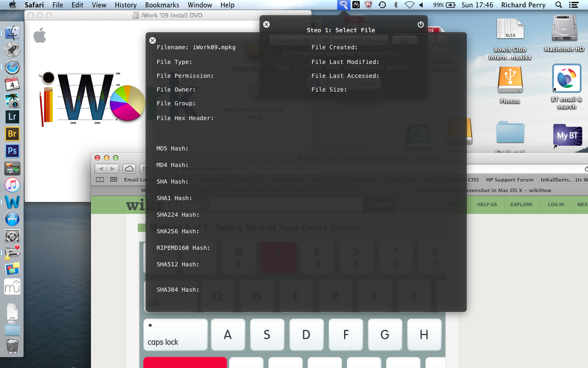Click the iWork pie chart logo image
Screen dimensions: 588x368
[x=127, y=103]
